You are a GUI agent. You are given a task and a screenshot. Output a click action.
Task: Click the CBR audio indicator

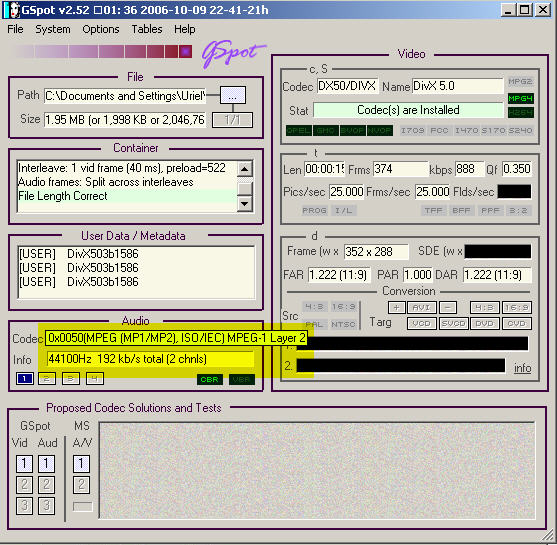(210, 379)
